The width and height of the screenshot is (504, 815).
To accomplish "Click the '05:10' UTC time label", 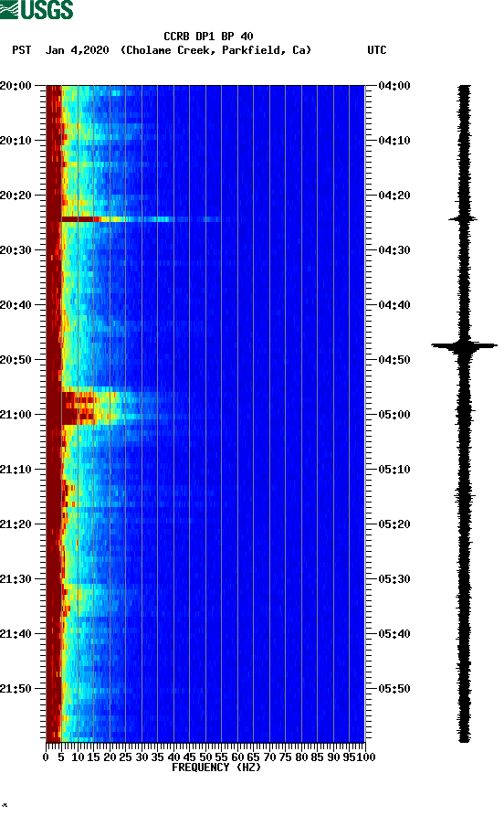I will (394, 470).
